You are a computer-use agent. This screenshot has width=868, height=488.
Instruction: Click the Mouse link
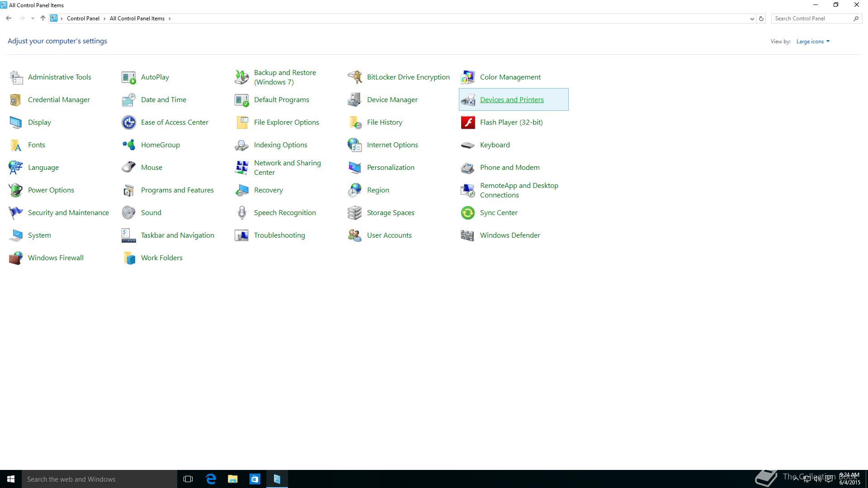pos(151,168)
